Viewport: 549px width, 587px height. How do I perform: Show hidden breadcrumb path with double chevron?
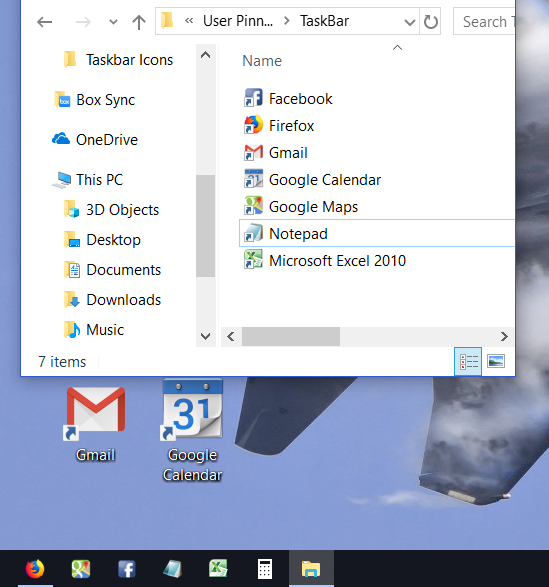(x=189, y=21)
